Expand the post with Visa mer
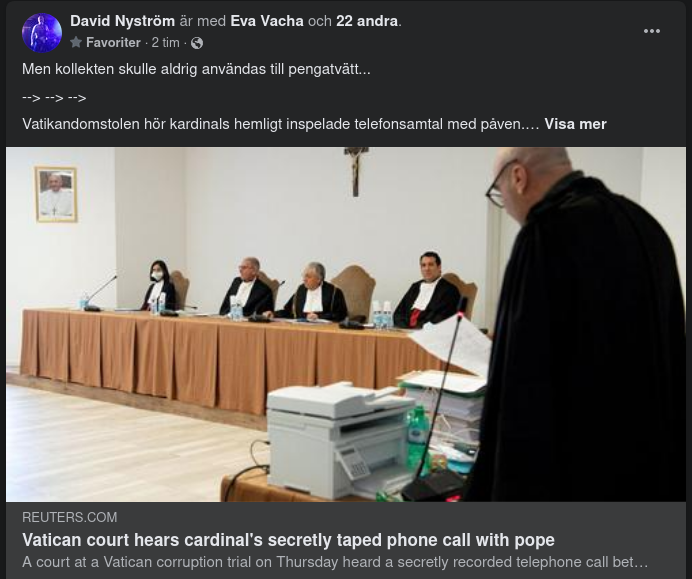692x579 pixels. pyautogui.click(x=575, y=124)
